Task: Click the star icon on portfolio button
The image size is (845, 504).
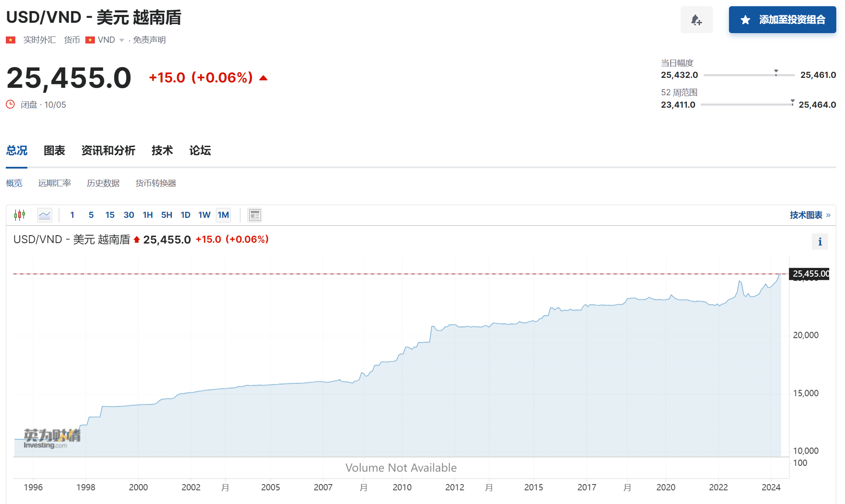Action: pos(745,20)
